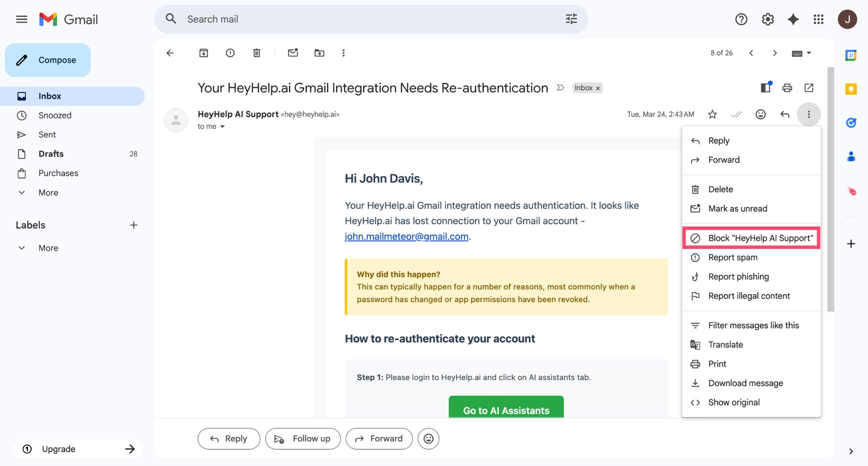
Task: Select Download message
Action: tap(751, 383)
